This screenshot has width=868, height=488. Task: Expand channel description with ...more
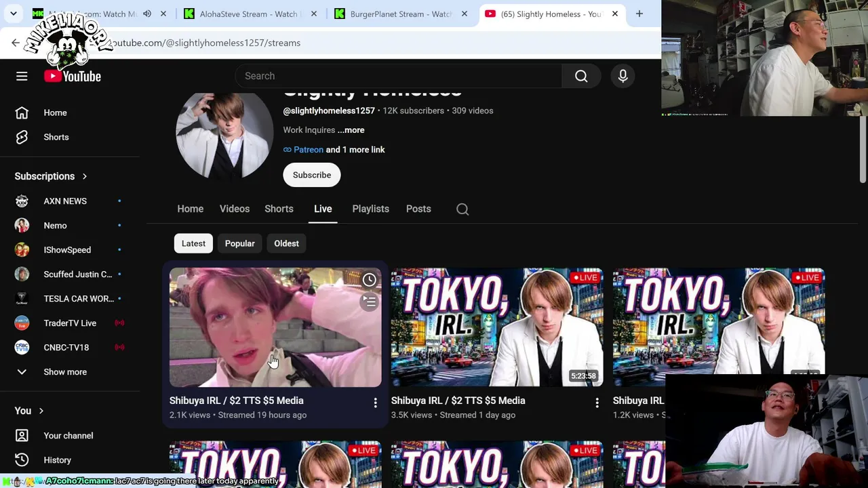[351, 130]
